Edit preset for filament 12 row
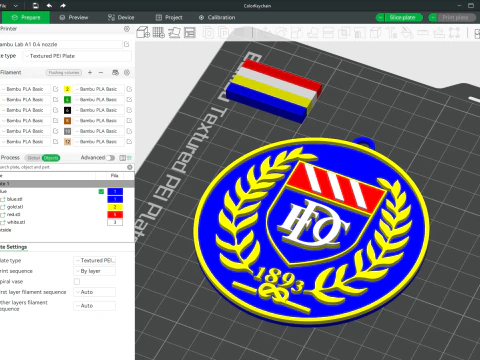Viewport: 480px width, 360px height. click(129, 142)
